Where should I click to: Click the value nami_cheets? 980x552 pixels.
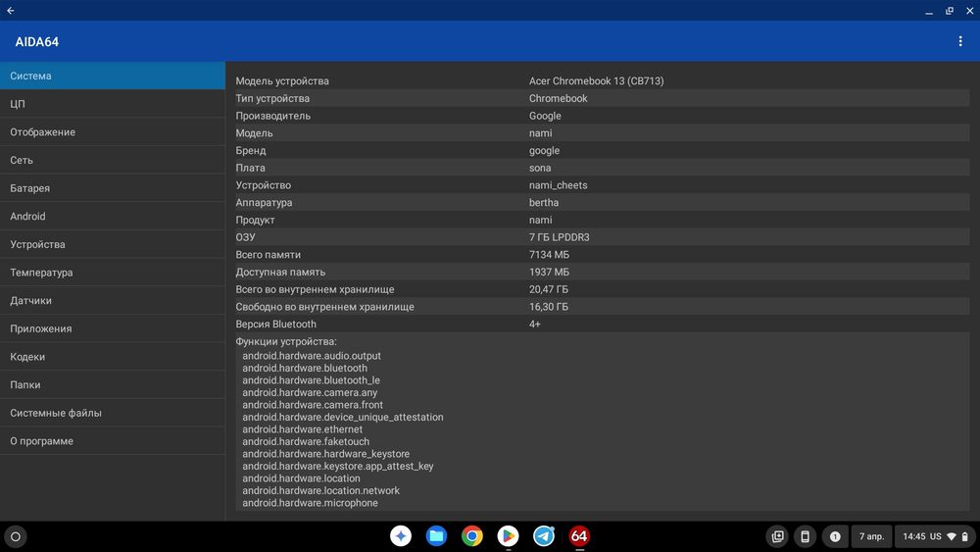click(x=559, y=185)
